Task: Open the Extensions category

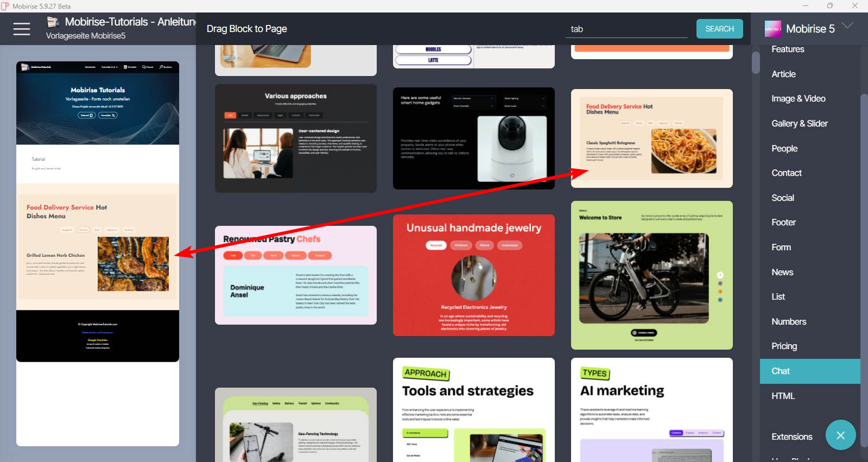Action: (791, 437)
